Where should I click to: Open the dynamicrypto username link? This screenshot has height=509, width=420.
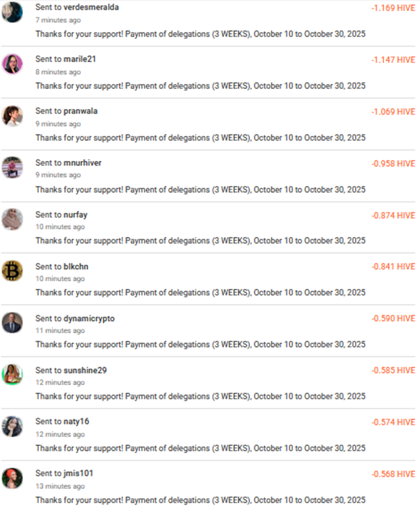point(89,318)
